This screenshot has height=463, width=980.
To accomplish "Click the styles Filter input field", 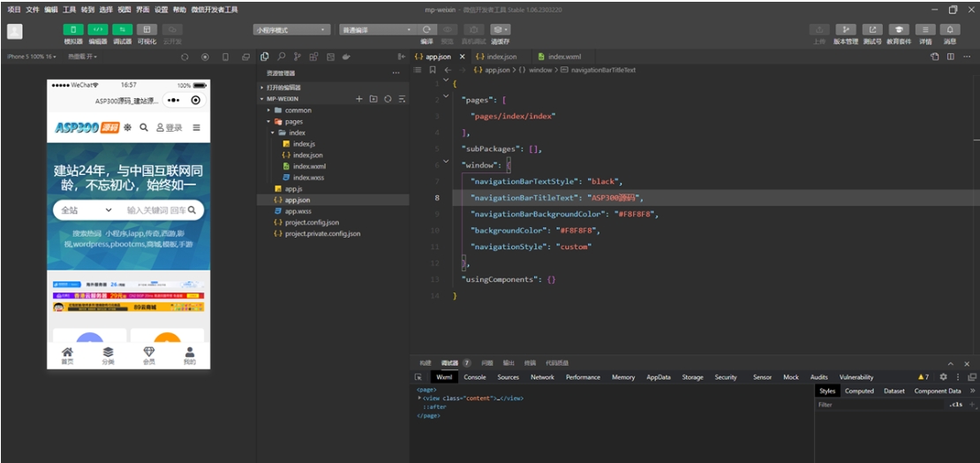I will [880, 405].
